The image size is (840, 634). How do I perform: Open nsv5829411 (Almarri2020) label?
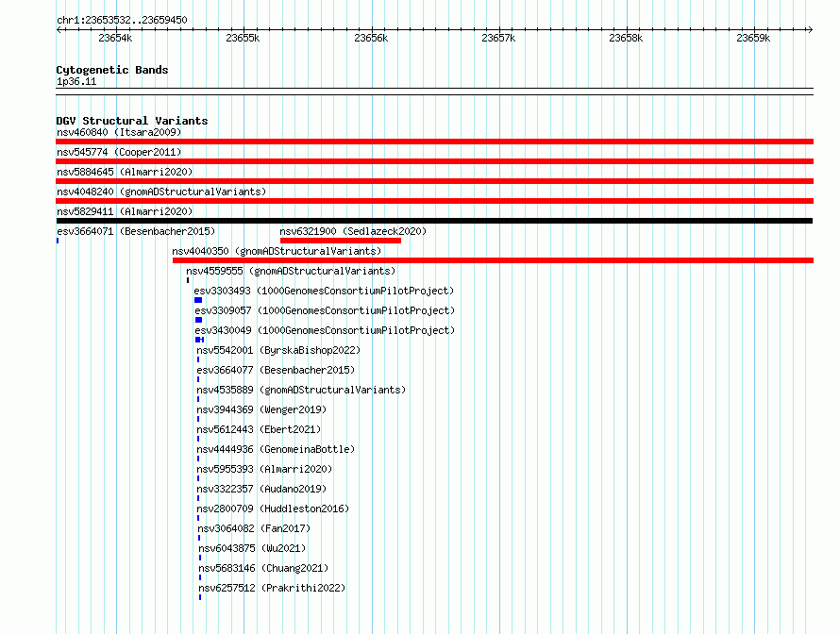pyautogui.click(x=125, y=211)
